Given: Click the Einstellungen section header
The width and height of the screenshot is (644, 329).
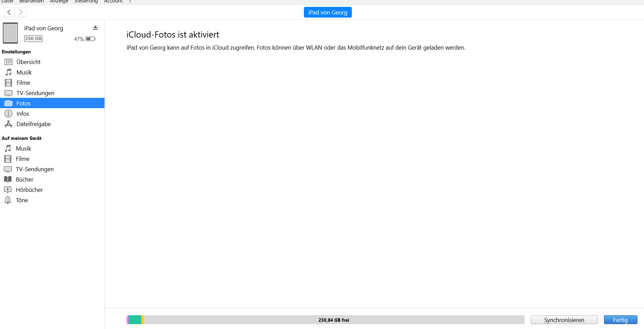Looking at the screenshot, I should click(16, 52).
